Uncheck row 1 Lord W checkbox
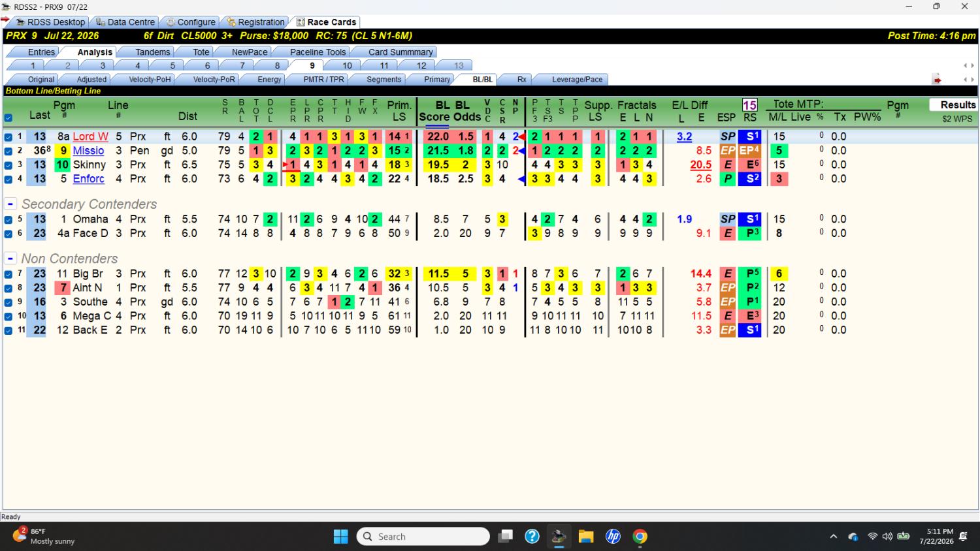 8,137
